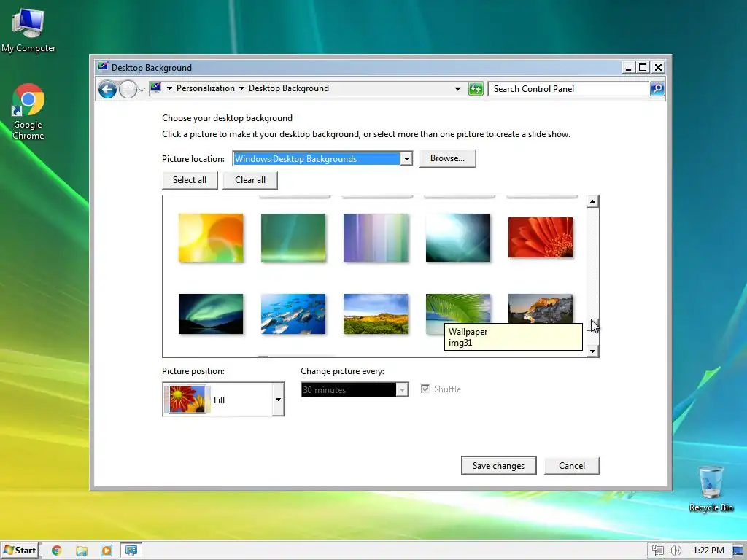The width and height of the screenshot is (747, 560).
Task: Select the golden hills landscape wallpaper
Action: click(376, 314)
